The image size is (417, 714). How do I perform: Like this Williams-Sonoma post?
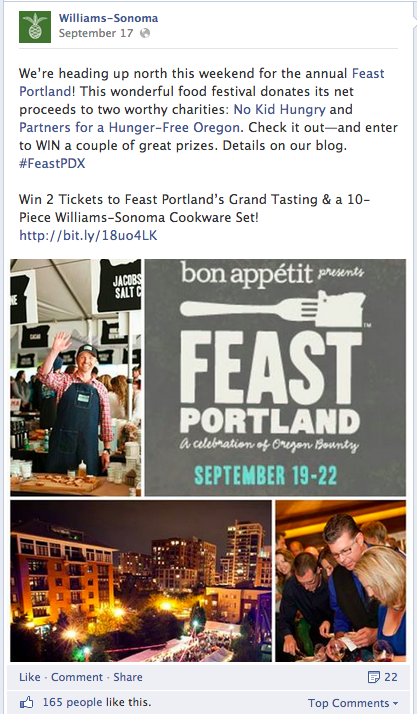[x=30, y=677]
